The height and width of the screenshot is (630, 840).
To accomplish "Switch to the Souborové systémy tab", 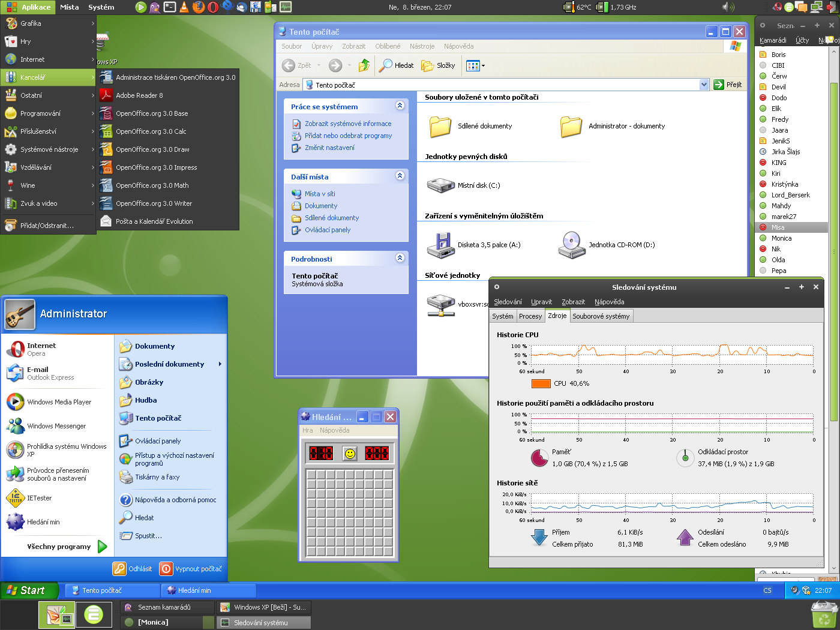I will [601, 316].
